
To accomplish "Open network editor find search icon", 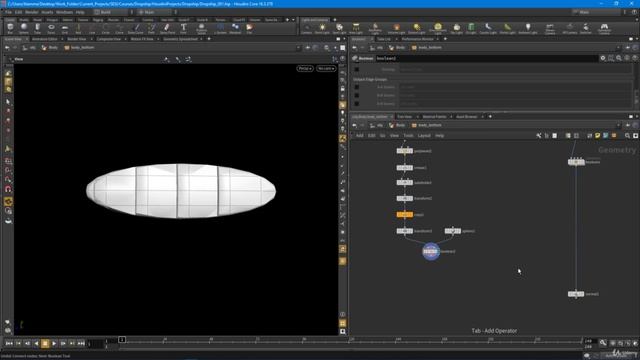I will [627, 136].
